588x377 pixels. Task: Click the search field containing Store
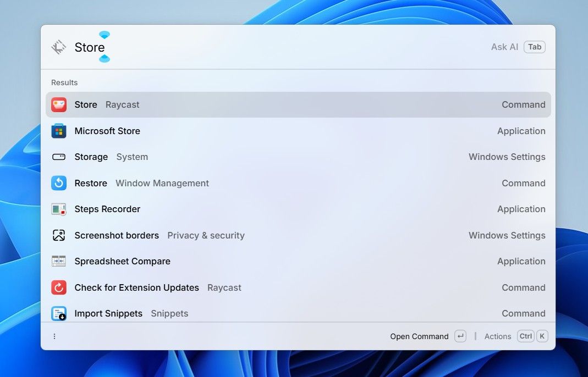(x=275, y=48)
